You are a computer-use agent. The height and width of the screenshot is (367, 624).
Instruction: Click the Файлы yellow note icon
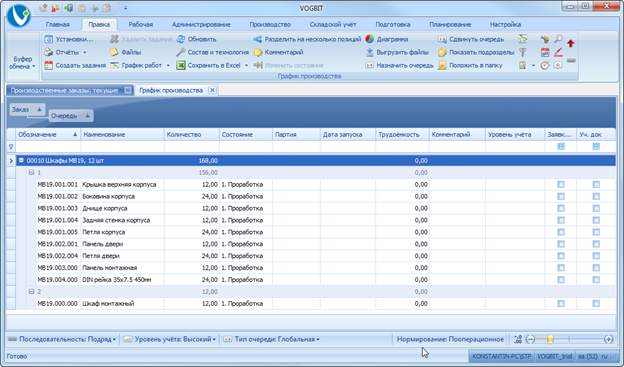point(114,52)
